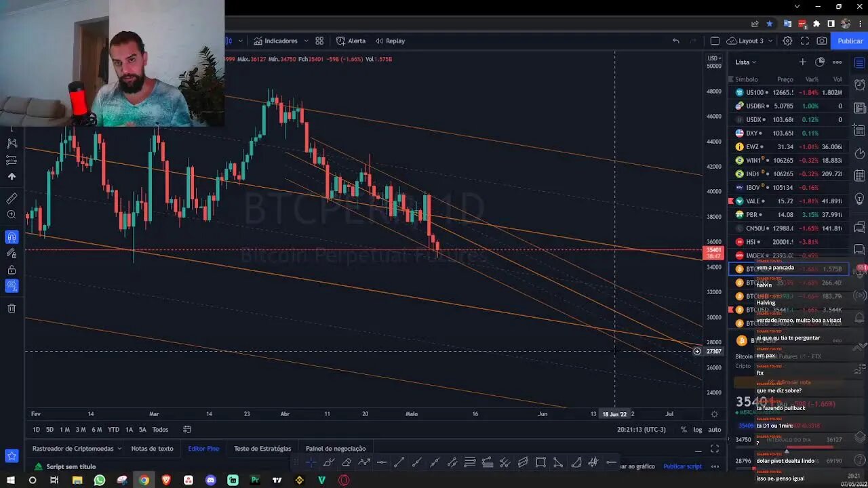Switch to Painel de negociação tab
The width and height of the screenshot is (868, 488).
[x=336, y=449]
